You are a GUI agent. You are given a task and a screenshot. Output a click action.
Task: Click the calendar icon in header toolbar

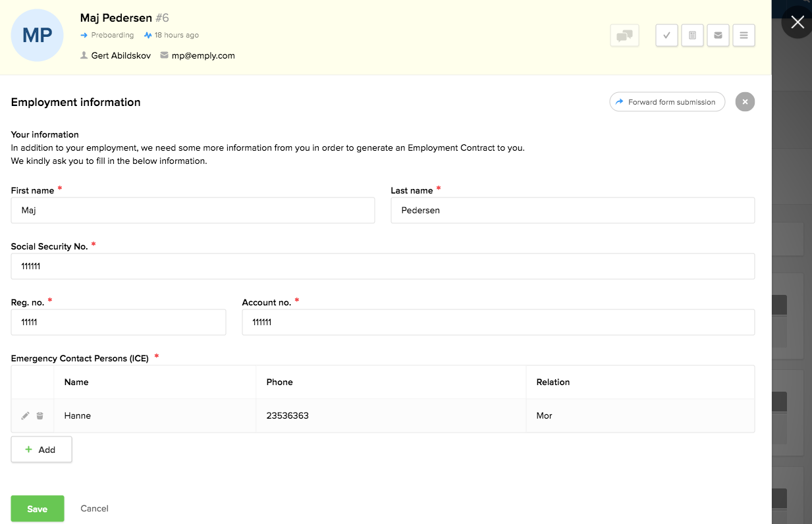[x=692, y=36]
